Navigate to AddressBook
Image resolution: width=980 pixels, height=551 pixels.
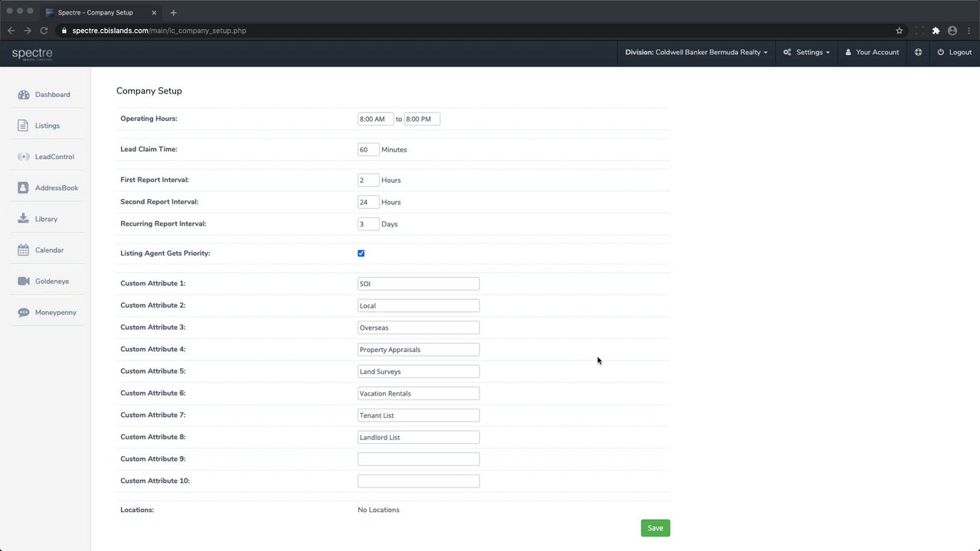[x=57, y=187]
